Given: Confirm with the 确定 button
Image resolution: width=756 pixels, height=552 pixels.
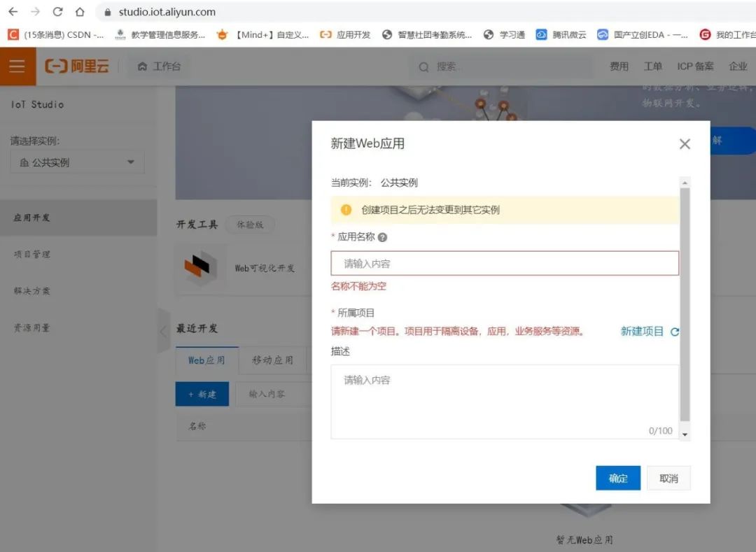Looking at the screenshot, I should point(618,479).
